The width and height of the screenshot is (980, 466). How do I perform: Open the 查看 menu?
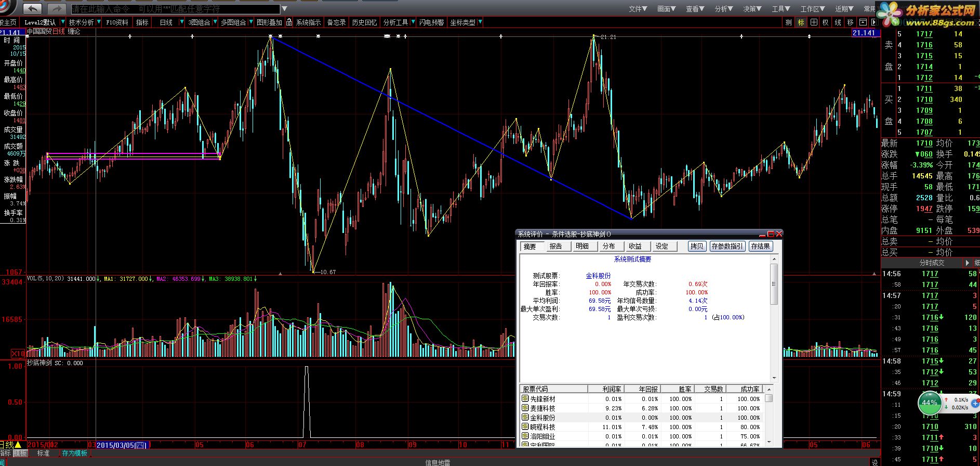pyautogui.click(x=695, y=9)
